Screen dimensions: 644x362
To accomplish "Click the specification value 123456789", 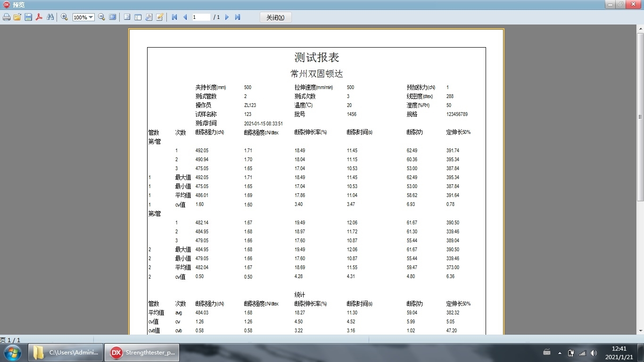I will (x=457, y=114).
